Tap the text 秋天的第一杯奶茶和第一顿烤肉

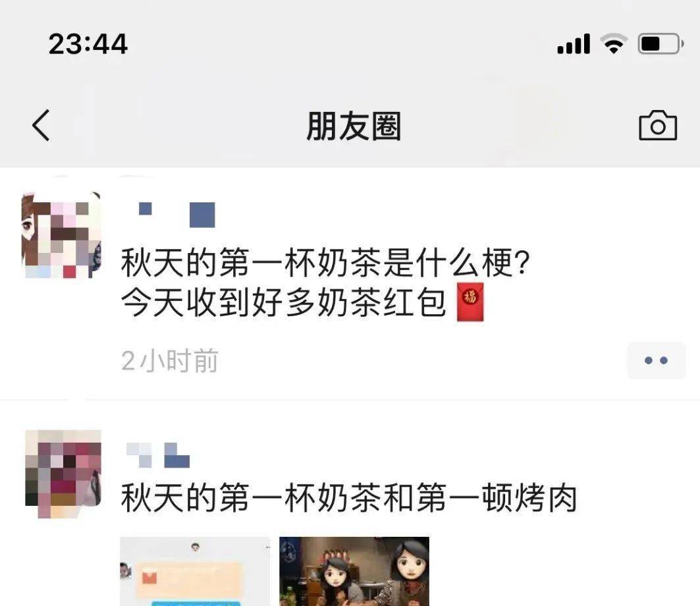pyautogui.click(x=350, y=497)
